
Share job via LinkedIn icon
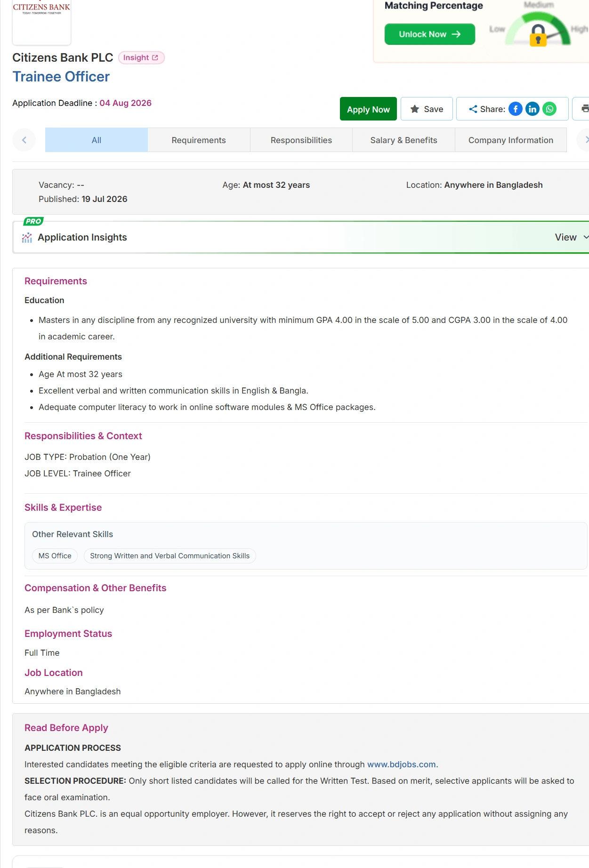[x=533, y=109]
